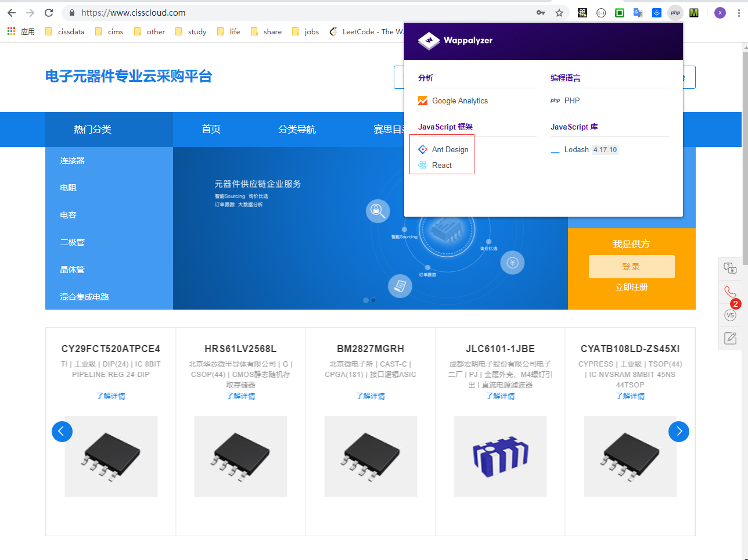Open the Chrome three-dot menu
The width and height of the screenshot is (748, 560).
[739, 13]
